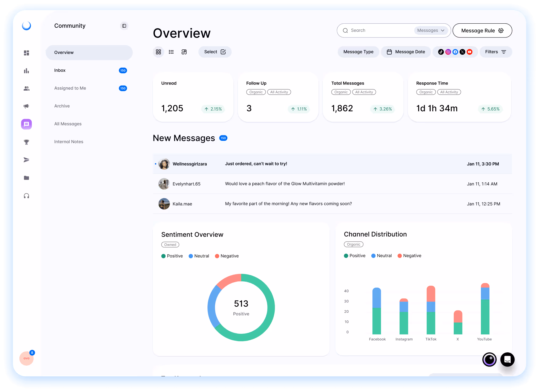Toggle the Instagram channel filter

click(x=448, y=52)
